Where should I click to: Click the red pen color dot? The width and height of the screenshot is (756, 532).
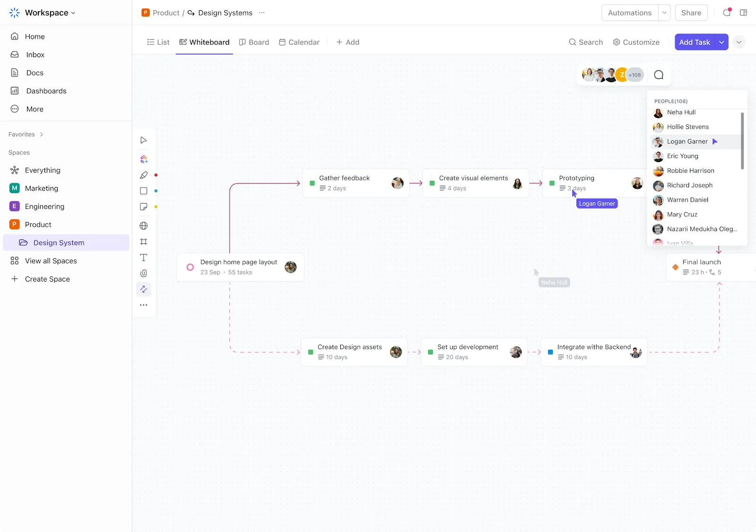pyautogui.click(x=156, y=175)
